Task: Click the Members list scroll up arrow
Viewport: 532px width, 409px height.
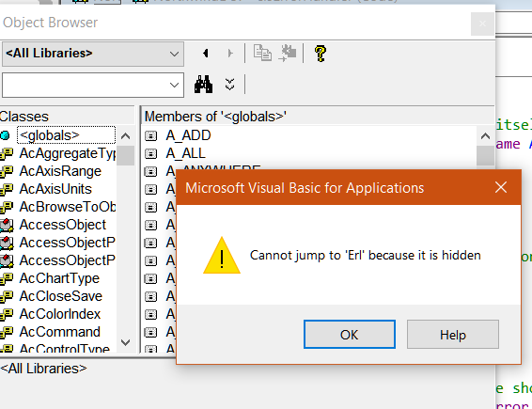Action: 485,136
